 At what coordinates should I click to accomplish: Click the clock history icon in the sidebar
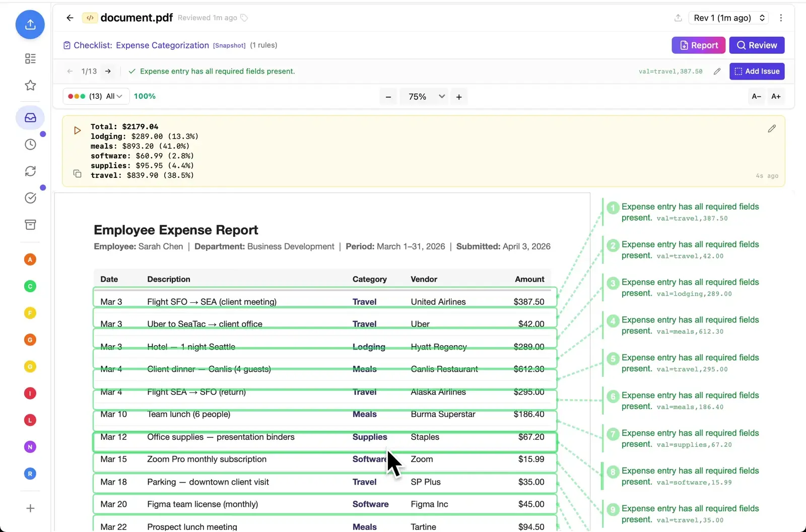30,144
